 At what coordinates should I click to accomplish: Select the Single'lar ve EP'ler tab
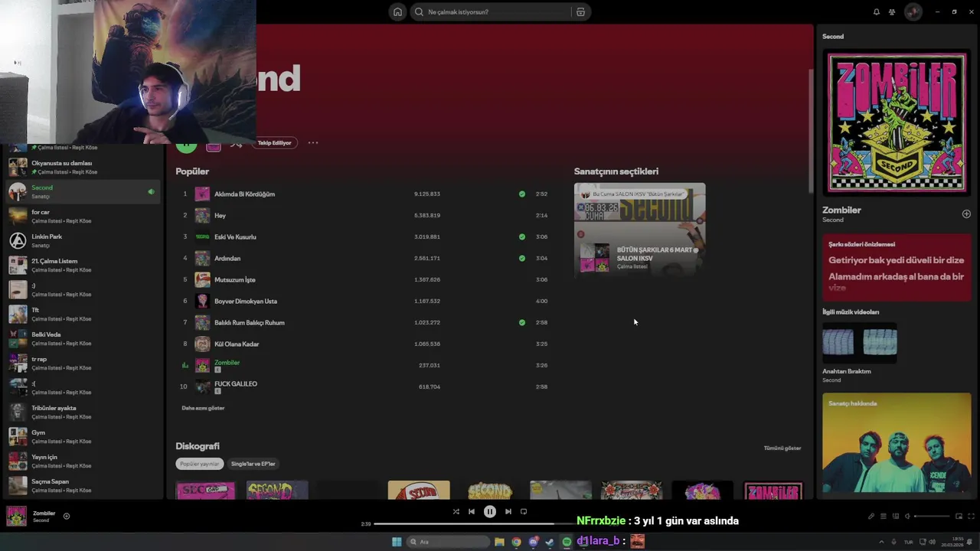click(253, 464)
